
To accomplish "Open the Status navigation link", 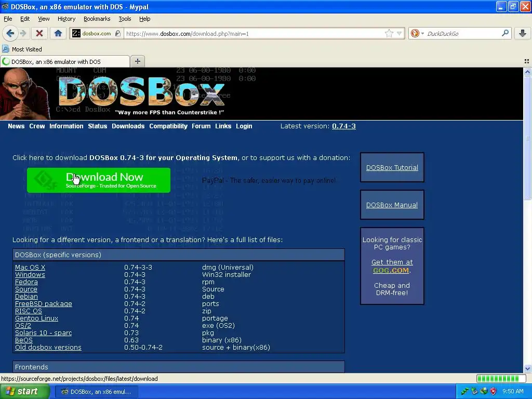I will [97, 126].
